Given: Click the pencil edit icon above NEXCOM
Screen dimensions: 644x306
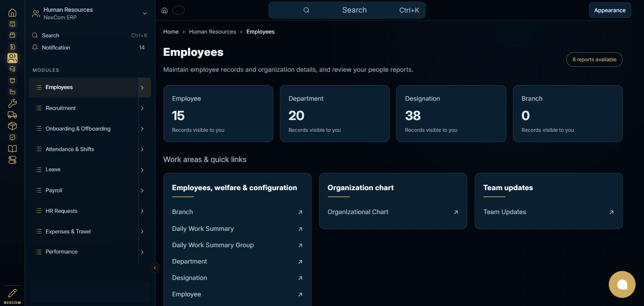Looking at the screenshot, I should (13, 293).
